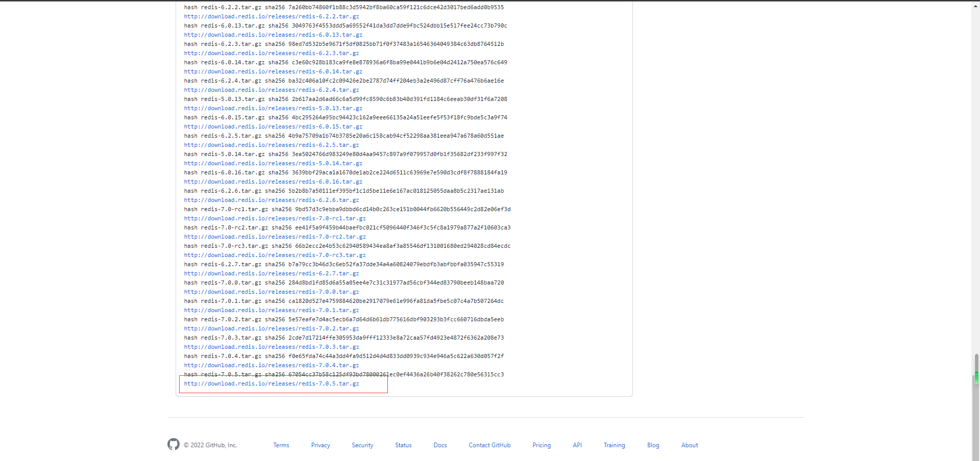
Task: Open the Docs footer link
Action: point(440,445)
